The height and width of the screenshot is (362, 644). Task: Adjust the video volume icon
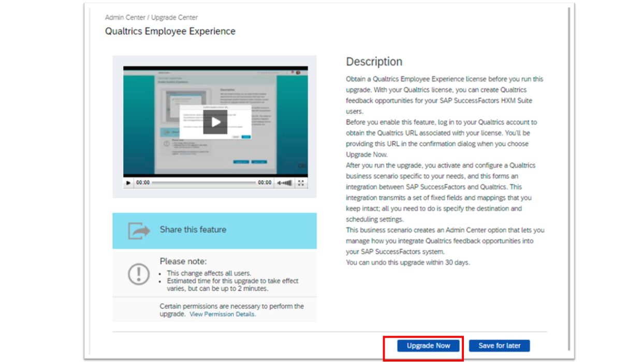[x=285, y=183]
